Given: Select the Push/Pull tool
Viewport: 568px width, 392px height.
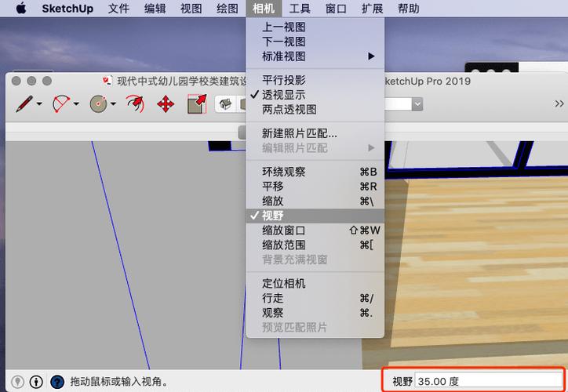Looking at the screenshot, I should click(x=197, y=104).
